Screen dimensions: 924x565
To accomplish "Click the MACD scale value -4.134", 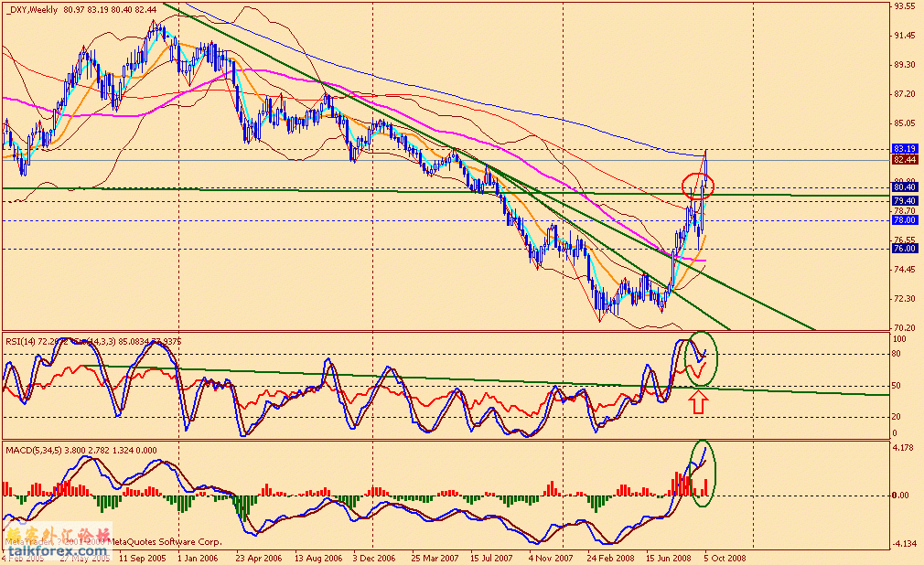I will [905, 544].
